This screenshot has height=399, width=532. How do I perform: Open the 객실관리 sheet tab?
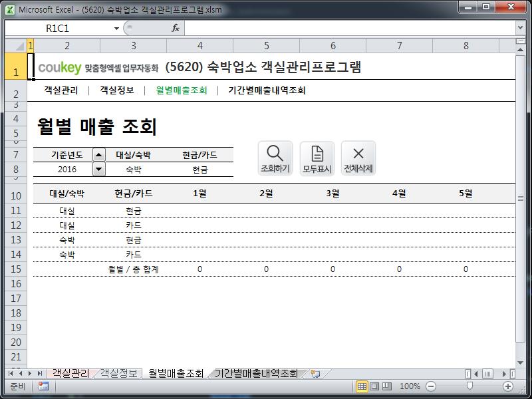pyautogui.click(x=70, y=374)
